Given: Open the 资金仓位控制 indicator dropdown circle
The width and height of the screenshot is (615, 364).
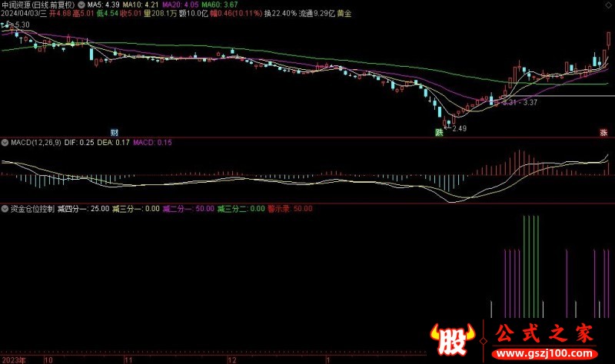Looking at the screenshot, I should (5, 208).
